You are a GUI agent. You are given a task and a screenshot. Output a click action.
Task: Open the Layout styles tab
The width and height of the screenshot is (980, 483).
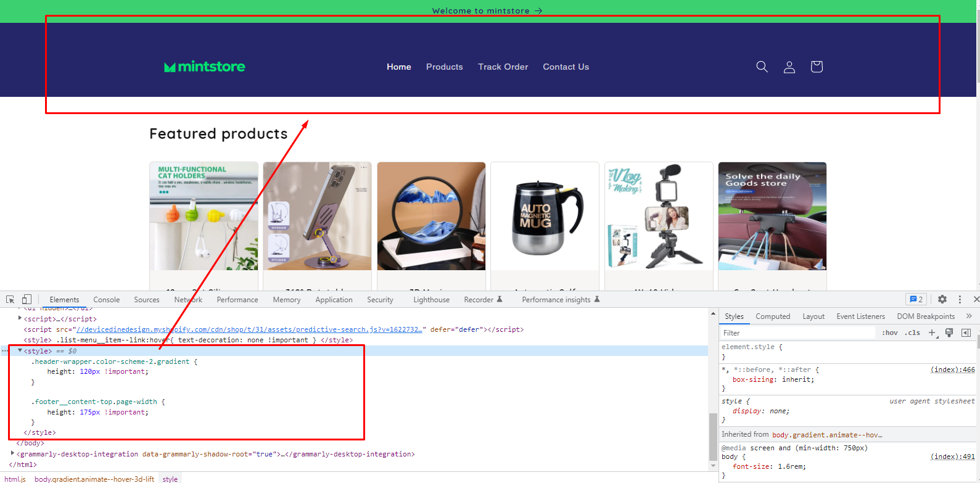point(813,316)
